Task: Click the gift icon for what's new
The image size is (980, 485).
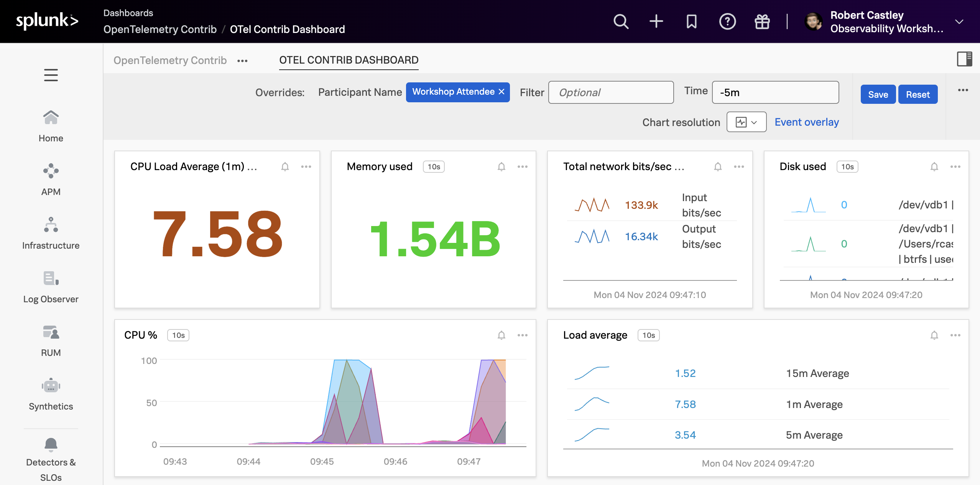Action: pyautogui.click(x=762, y=21)
